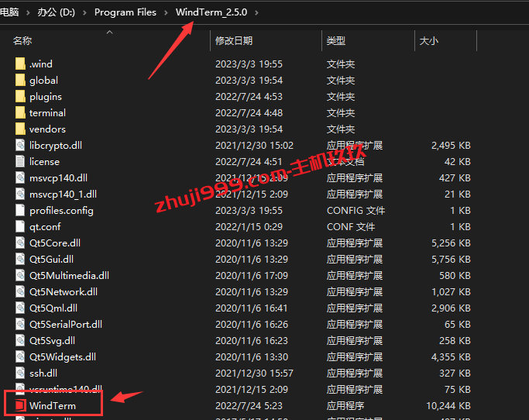
Task: Sort by 类型 column header
Action: click(335, 41)
